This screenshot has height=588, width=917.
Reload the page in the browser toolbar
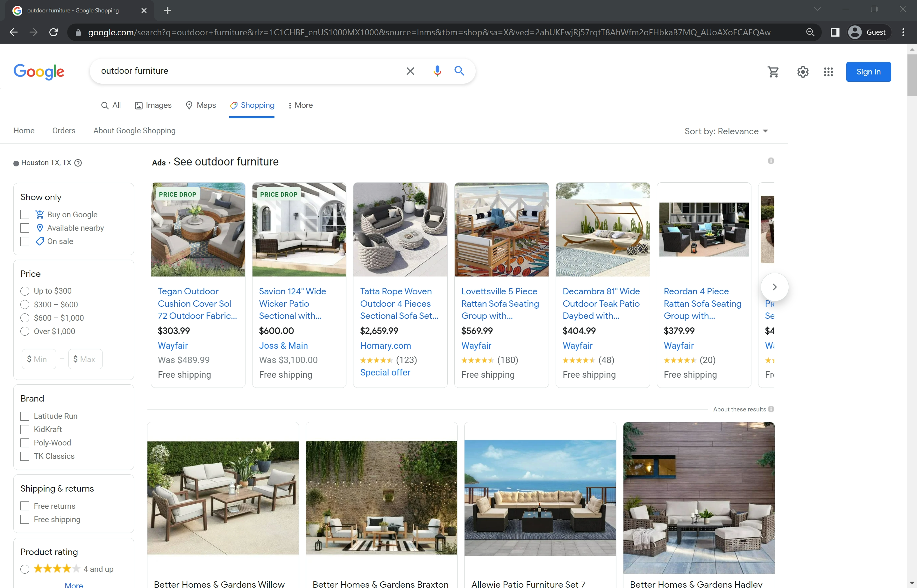pyautogui.click(x=53, y=32)
